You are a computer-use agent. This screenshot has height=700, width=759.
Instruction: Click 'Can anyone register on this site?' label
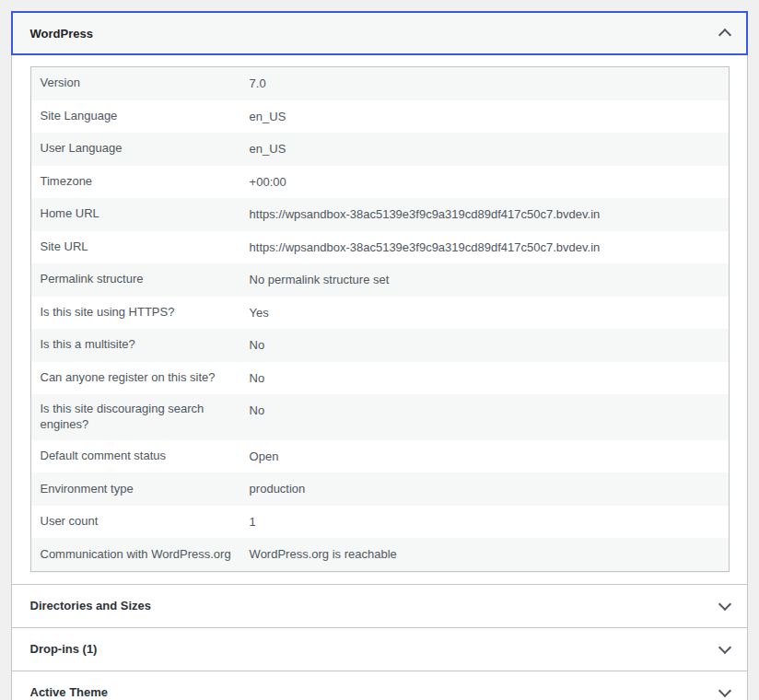[x=127, y=378]
